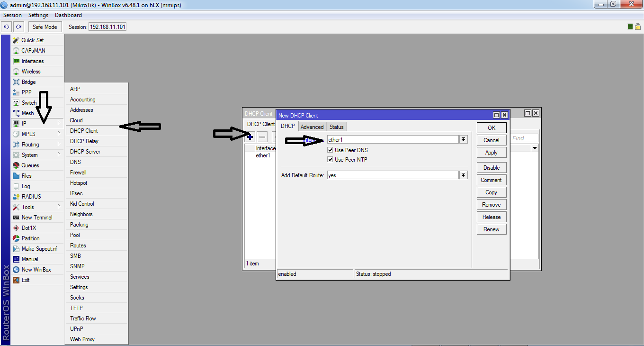Click the minus remove button in DHCP Client

click(262, 137)
